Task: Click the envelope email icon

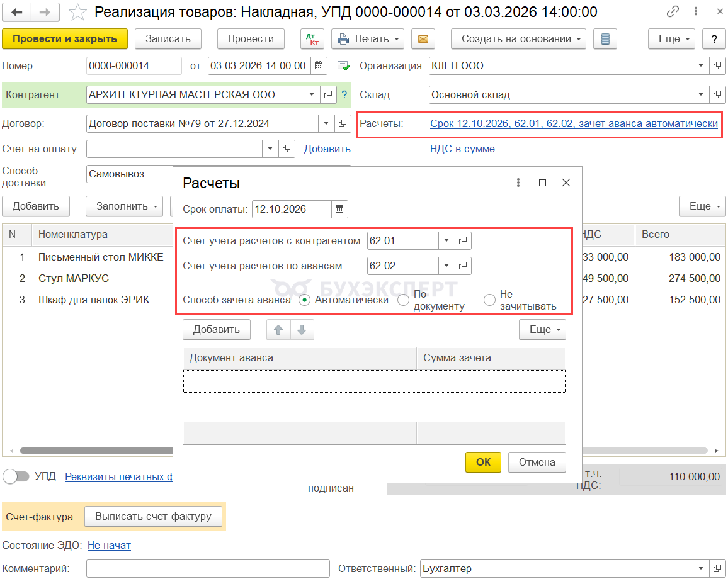Action: coord(423,39)
